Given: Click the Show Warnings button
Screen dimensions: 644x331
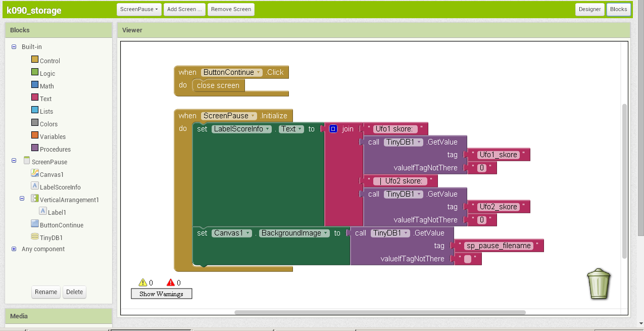Looking at the screenshot, I should point(162,294).
